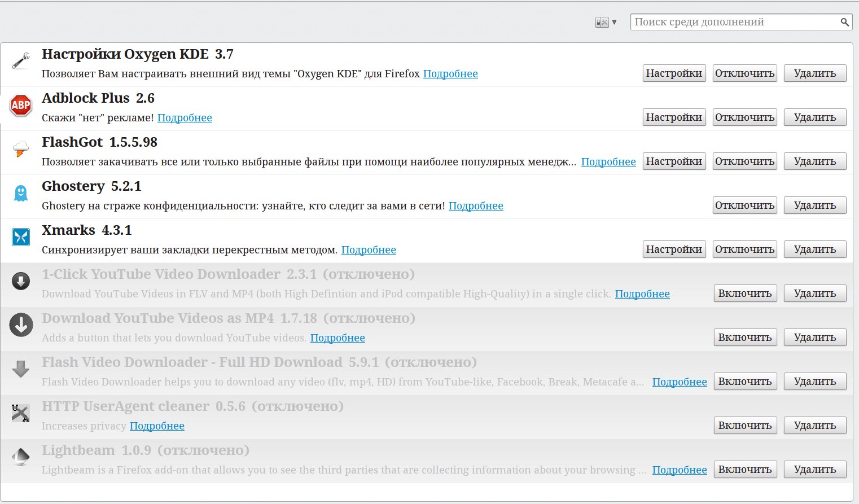Disable the Oxygen KDE settings add-on
Viewport: 859px width, 504px height.
[x=744, y=73]
